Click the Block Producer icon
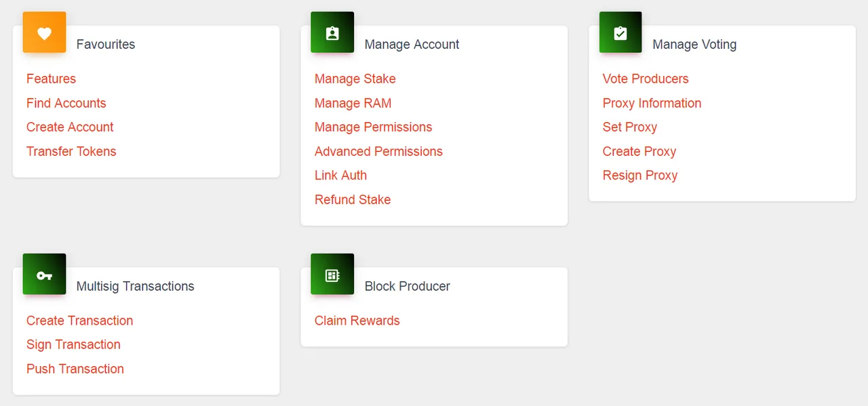 coord(332,275)
